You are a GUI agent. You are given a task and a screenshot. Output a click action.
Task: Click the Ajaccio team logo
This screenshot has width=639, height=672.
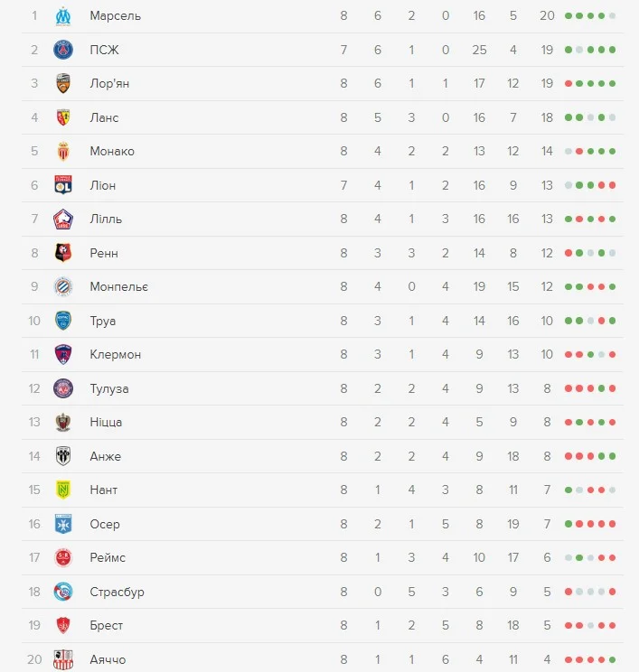(x=63, y=659)
